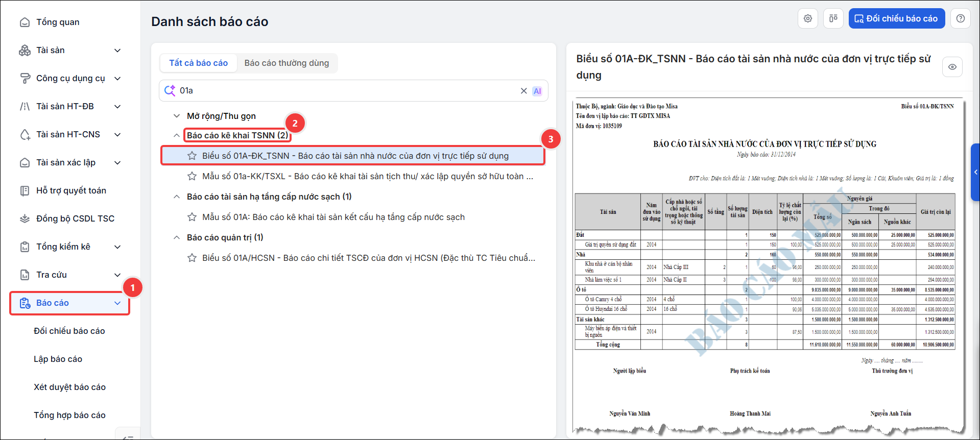The width and height of the screenshot is (980, 440).
Task: Click the Tài sản HT-ĐB road icon
Action: click(x=25, y=107)
